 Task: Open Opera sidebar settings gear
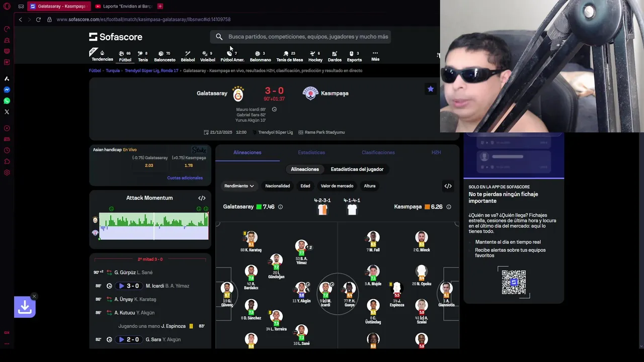7,172
